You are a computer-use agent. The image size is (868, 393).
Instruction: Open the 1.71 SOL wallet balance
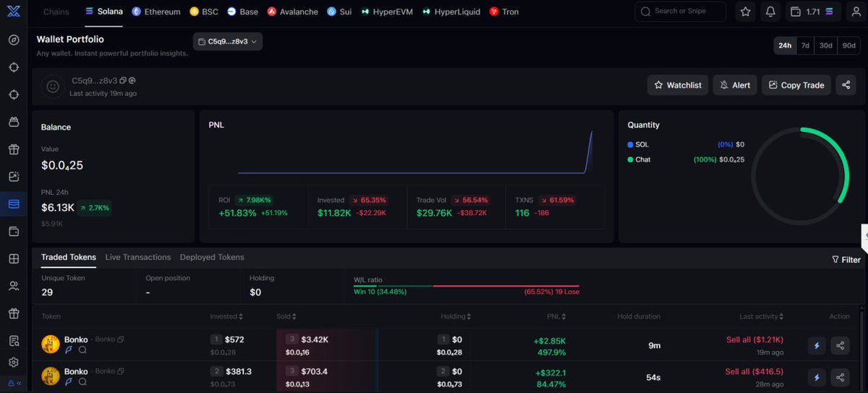pos(812,12)
